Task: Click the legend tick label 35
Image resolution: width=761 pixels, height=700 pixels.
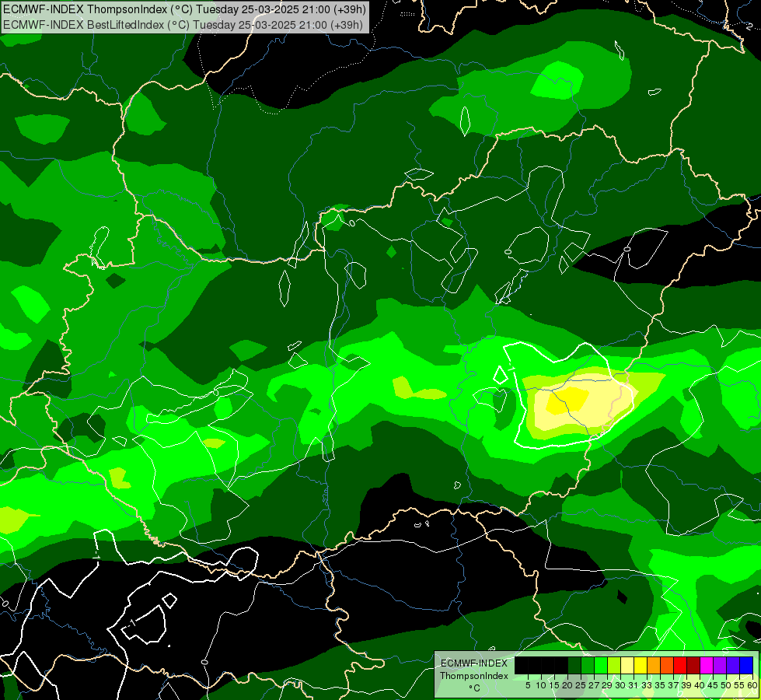Action: click(661, 685)
